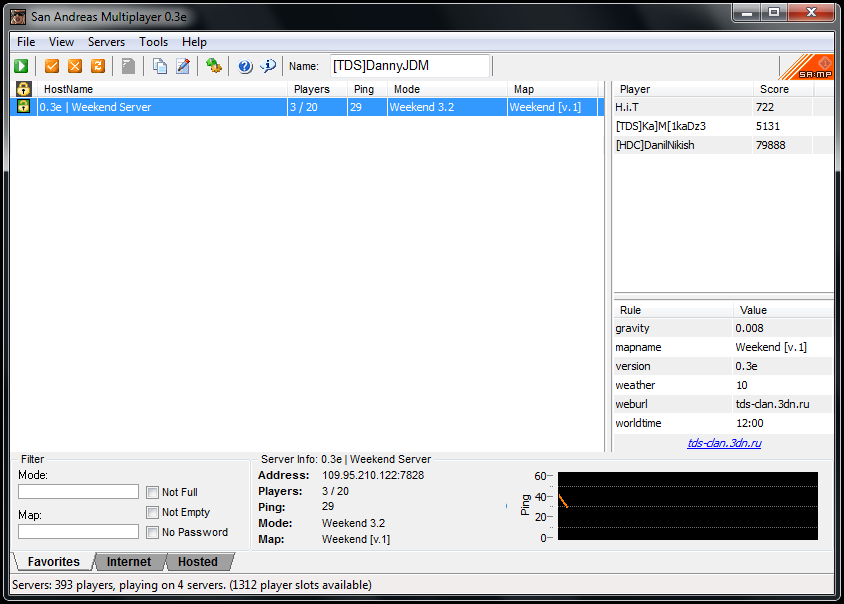Open the tds-clan.3dn.ru link
Screen dimensions: 844x604
[x=724, y=443]
